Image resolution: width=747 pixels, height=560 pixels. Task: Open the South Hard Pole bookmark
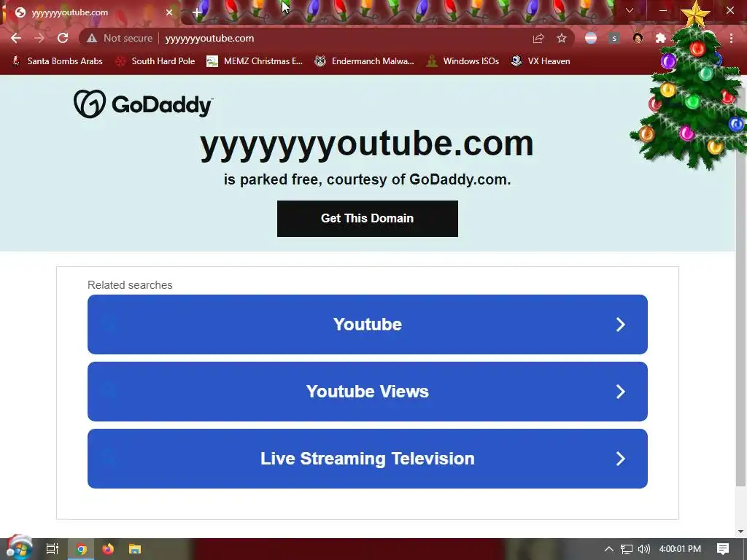click(155, 61)
